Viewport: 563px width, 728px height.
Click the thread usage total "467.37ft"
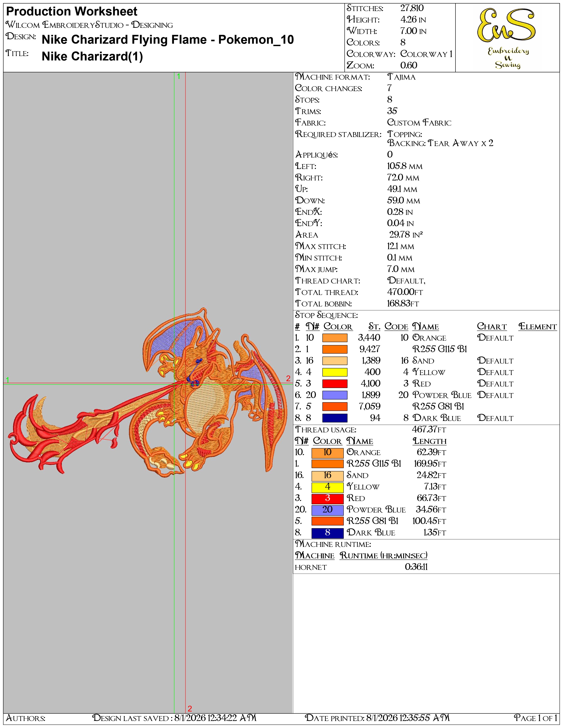429,430
